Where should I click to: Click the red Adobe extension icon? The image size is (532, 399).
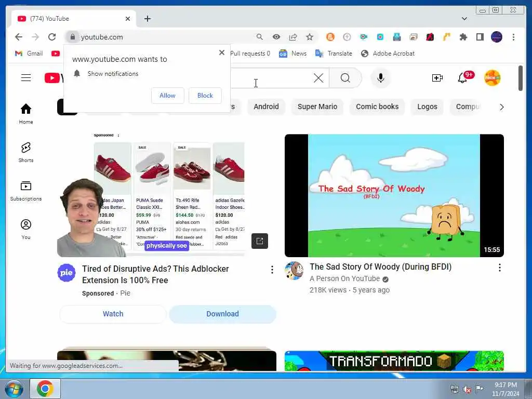click(x=430, y=37)
